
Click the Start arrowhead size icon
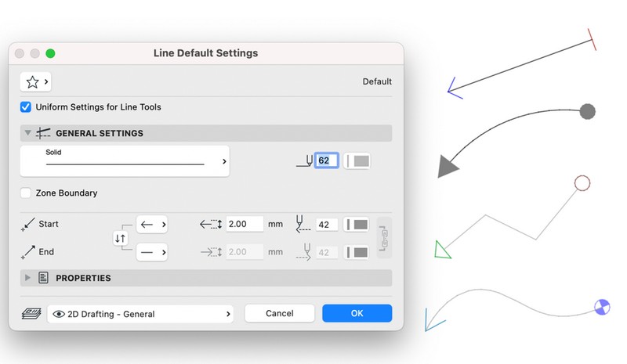pyautogui.click(x=211, y=225)
